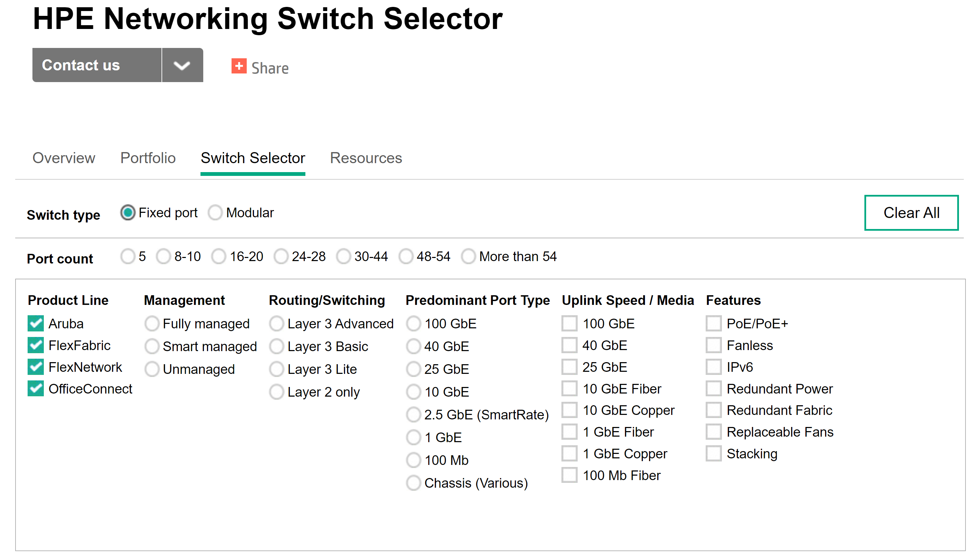The width and height of the screenshot is (980, 557).
Task: Tick the Stacking feature checkbox
Action: point(714,454)
